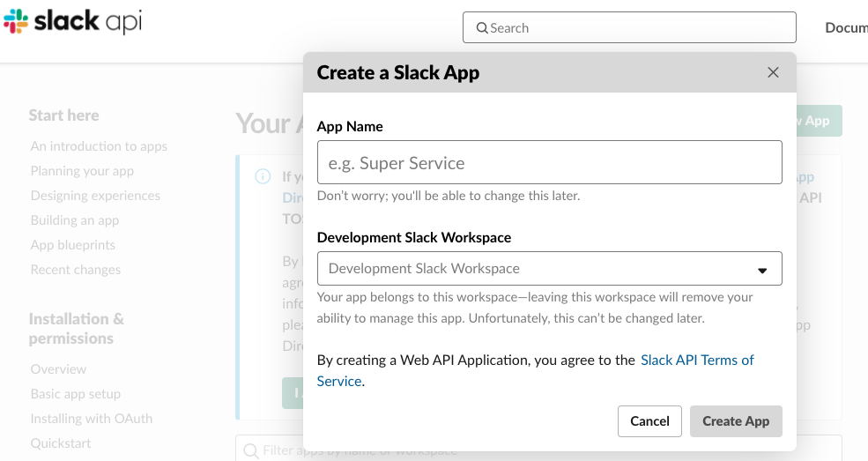
Task: Click the search magnifier icon in header
Action: 482,27
